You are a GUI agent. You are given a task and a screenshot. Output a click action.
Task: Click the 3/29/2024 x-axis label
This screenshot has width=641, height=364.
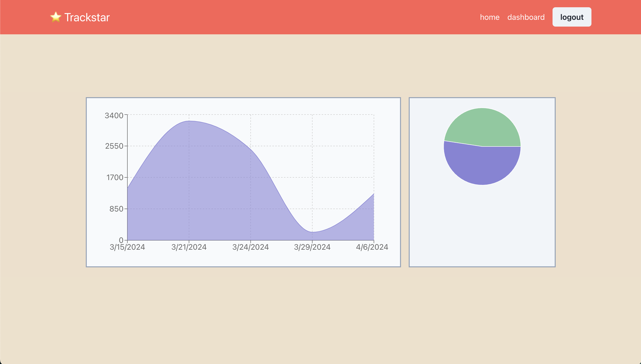point(312,247)
